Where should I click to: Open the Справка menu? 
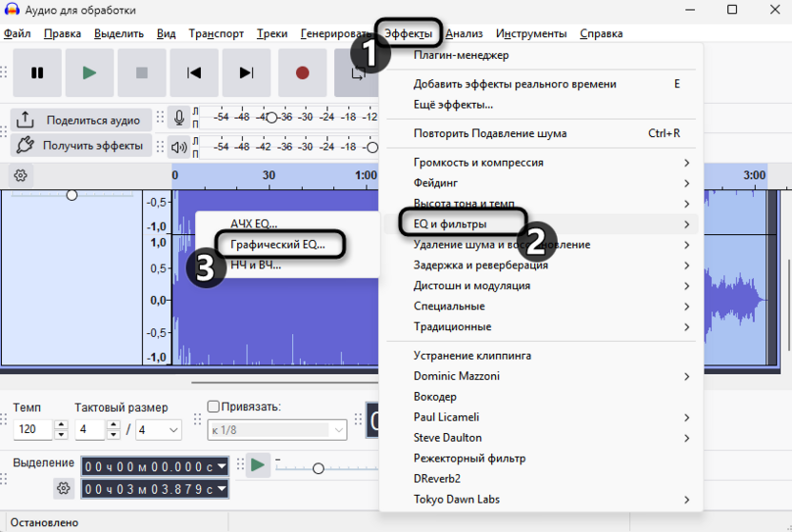601,34
